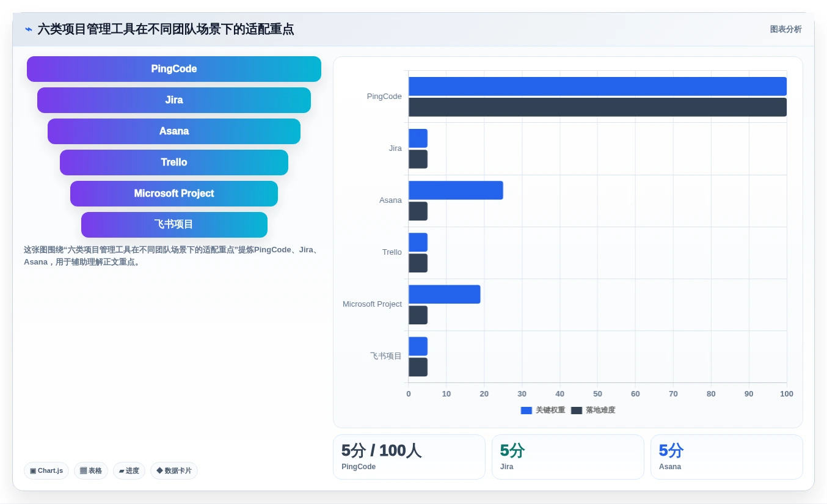Image resolution: width=827 pixels, height=504 pixels.
Task: Click PingCode's dark 落地难度 bar
Action: coord(597,107)
